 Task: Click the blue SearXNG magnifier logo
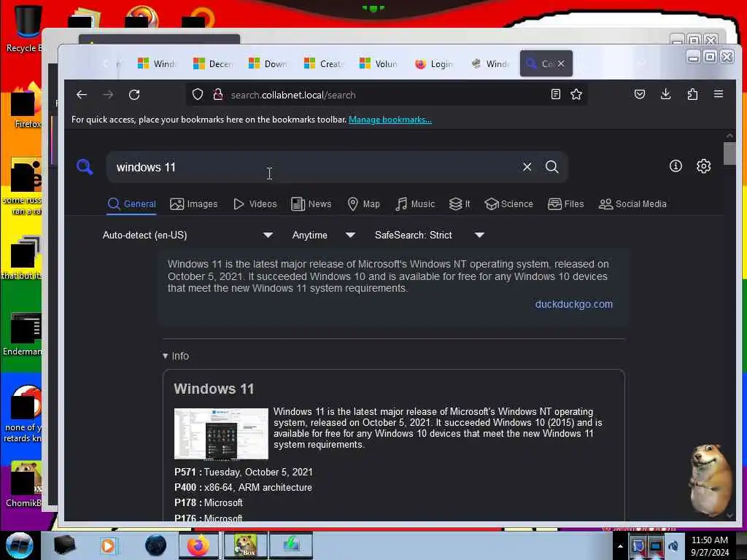coord(85,167)
